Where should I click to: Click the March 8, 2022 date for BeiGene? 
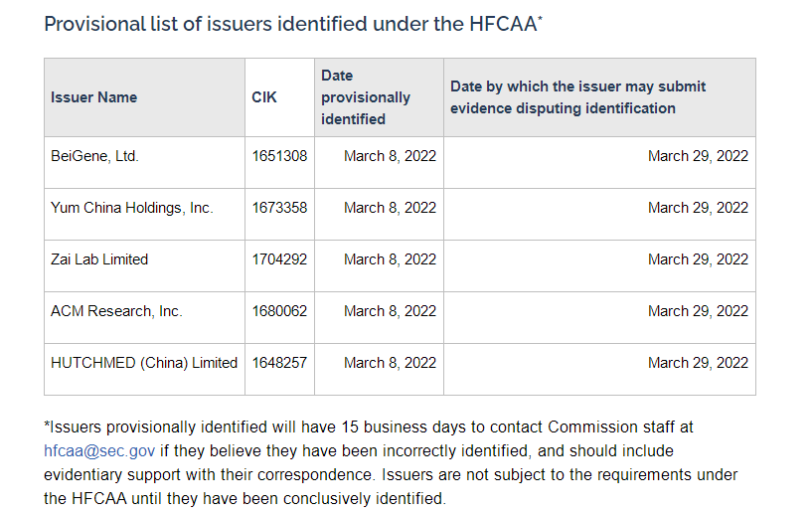390,156
